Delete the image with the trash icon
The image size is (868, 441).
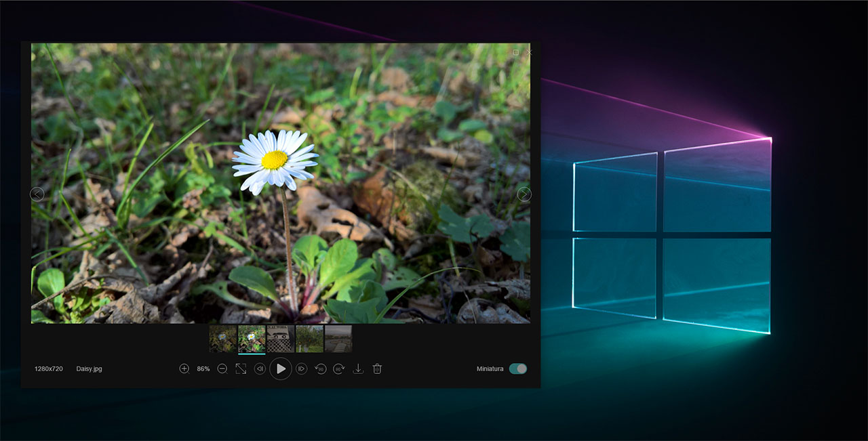[x=378, y=369]
